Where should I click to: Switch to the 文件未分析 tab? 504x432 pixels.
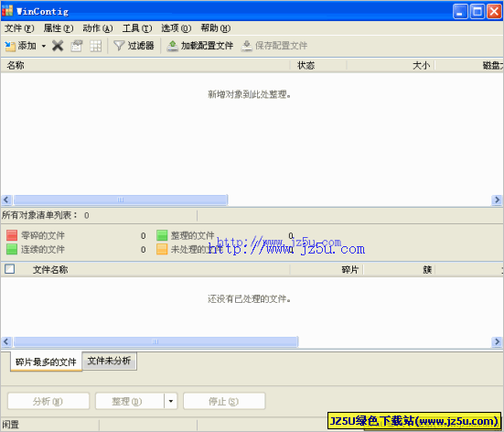pos(109,361)
